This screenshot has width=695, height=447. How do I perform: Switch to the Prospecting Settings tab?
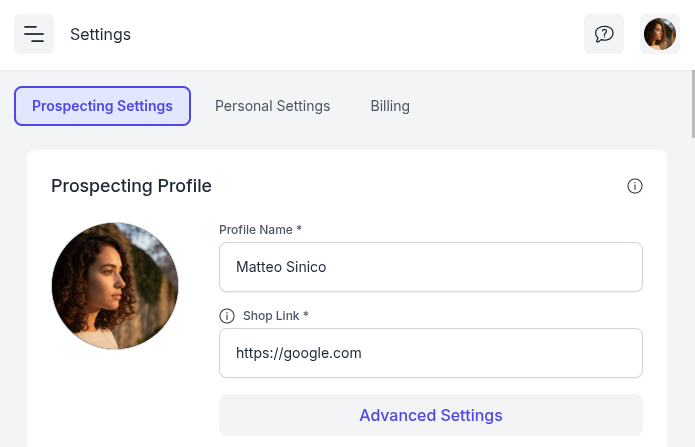(102, 106)
